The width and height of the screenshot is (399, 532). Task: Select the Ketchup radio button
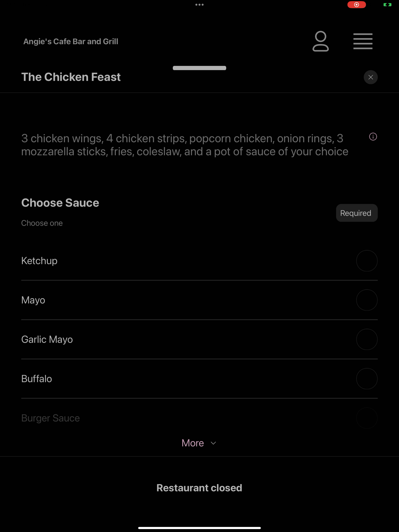(367, 261)
